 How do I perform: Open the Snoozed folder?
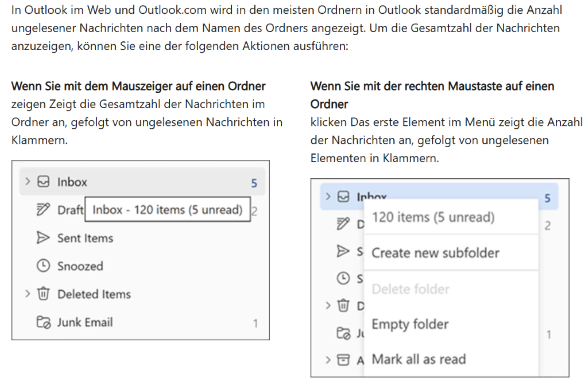pos(80,266)
